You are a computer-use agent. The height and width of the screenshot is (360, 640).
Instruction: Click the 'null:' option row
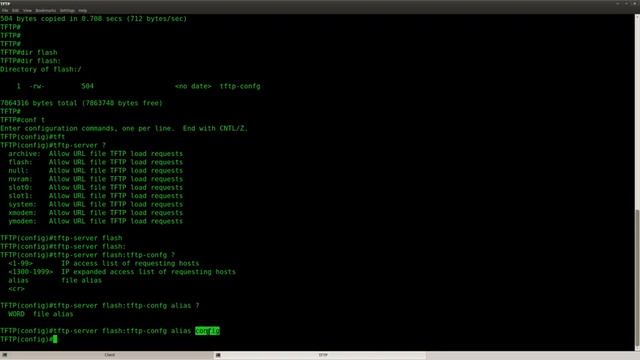tap(96, 171)
